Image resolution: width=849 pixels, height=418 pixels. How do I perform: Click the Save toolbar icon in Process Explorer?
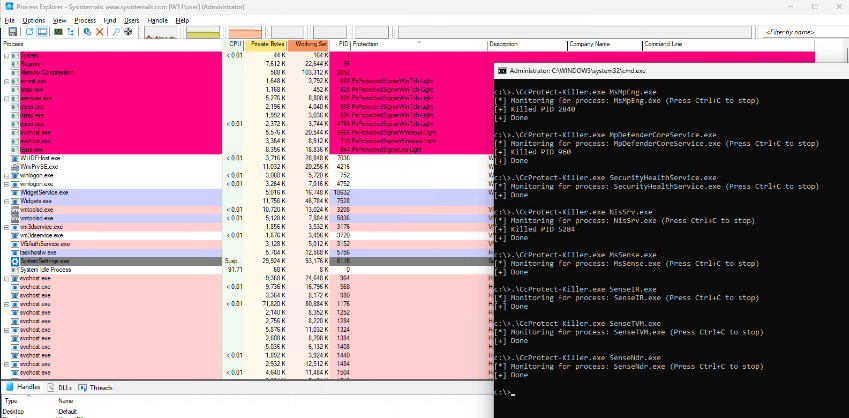coord(12,32)
